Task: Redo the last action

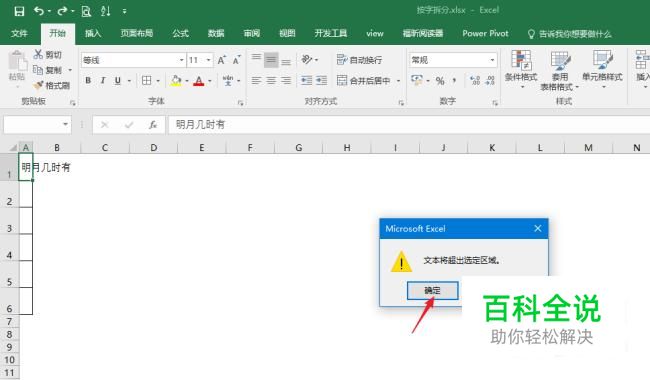Action: (x=62, y=11)
